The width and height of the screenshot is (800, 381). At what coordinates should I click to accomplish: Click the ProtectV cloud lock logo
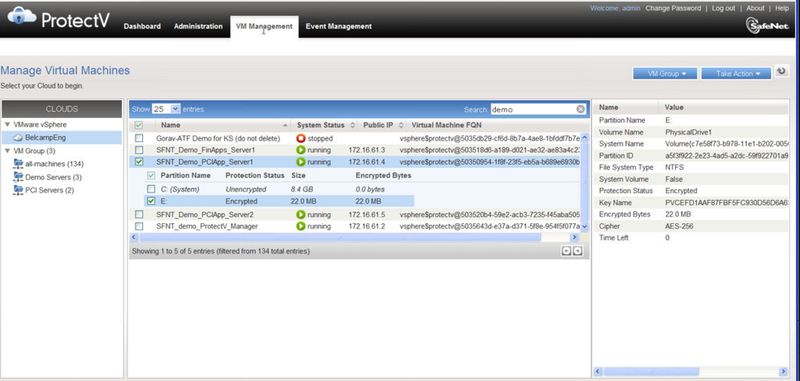(22, 15)
